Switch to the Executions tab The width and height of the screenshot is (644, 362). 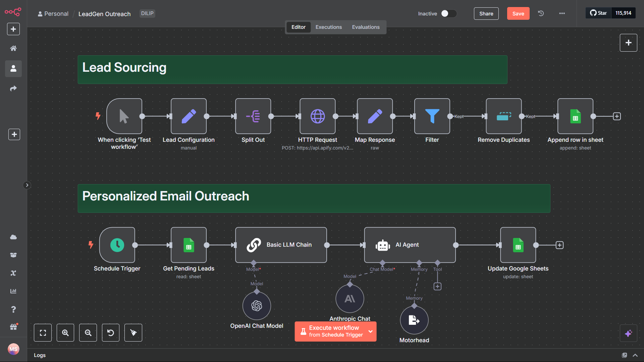(x=328, y=27)
